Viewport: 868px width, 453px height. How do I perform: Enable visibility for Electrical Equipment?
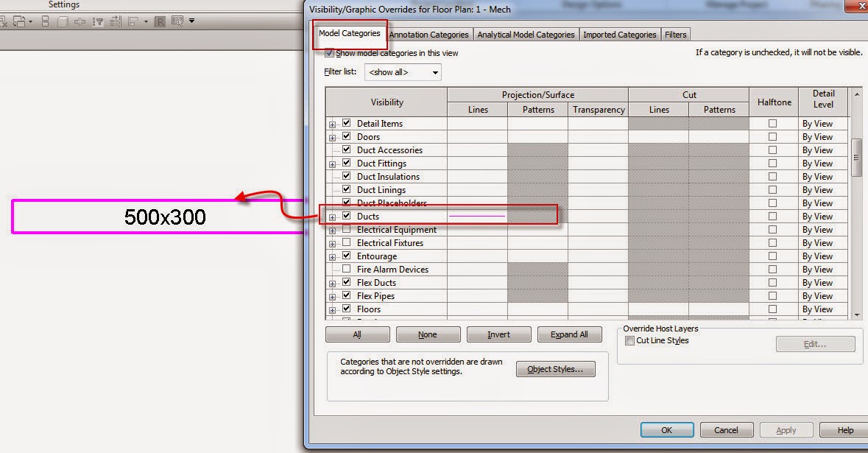tap(346, 229)
